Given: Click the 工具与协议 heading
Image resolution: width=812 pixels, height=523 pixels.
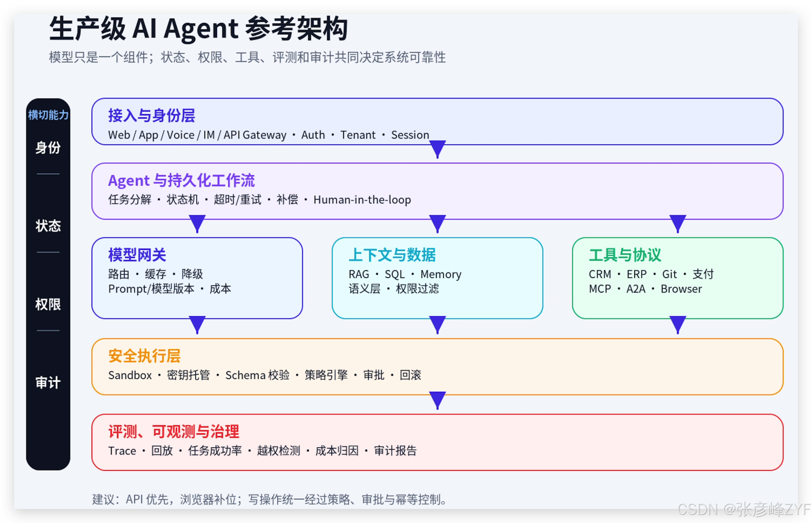Looking at the screenshot, I should 625,255.
